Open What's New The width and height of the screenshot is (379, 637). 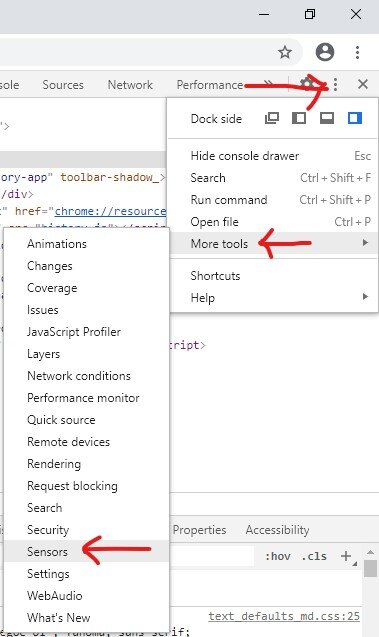[86, 618]
